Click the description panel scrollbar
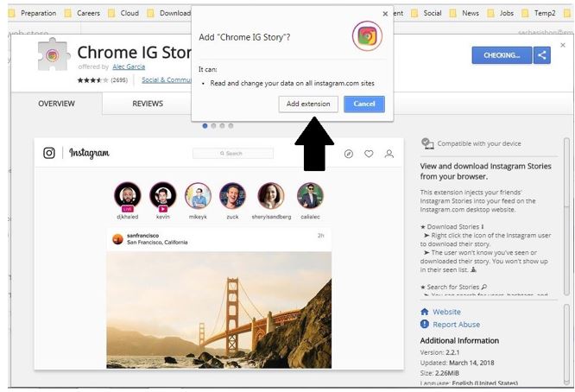The image size is (575, 392). point(566,217)
